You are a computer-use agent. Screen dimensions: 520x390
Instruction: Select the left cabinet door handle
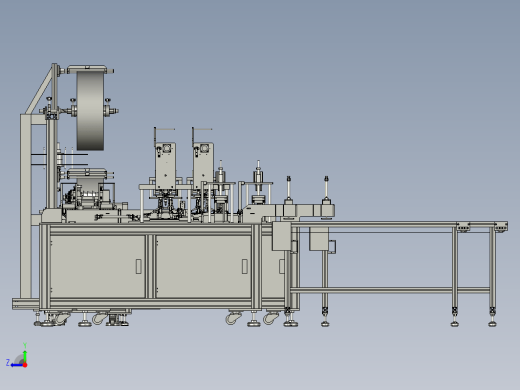tap(139, 267)
